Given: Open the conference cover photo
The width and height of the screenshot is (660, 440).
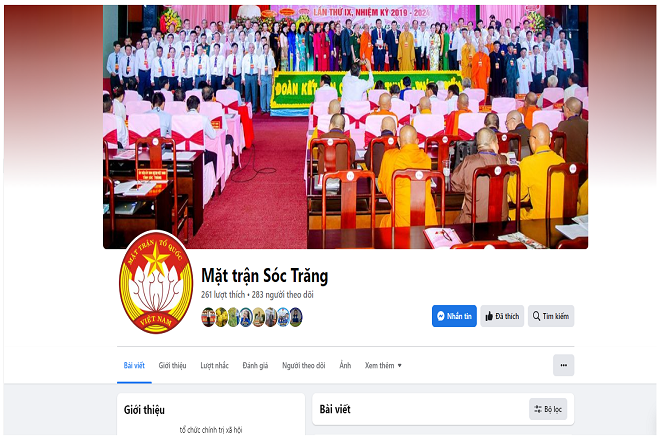Looking at the screenshot, I should [345, 127].
